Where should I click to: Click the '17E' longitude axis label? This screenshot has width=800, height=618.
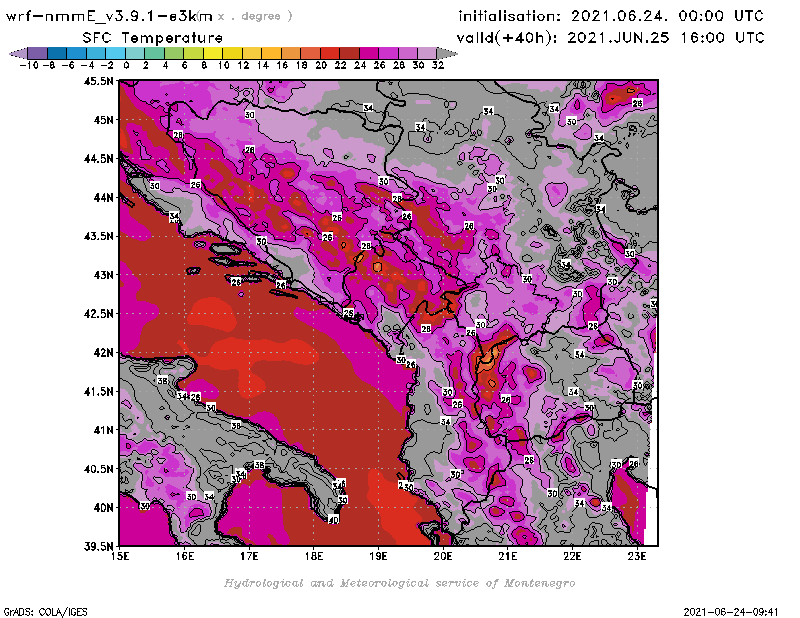coord(249,556)
